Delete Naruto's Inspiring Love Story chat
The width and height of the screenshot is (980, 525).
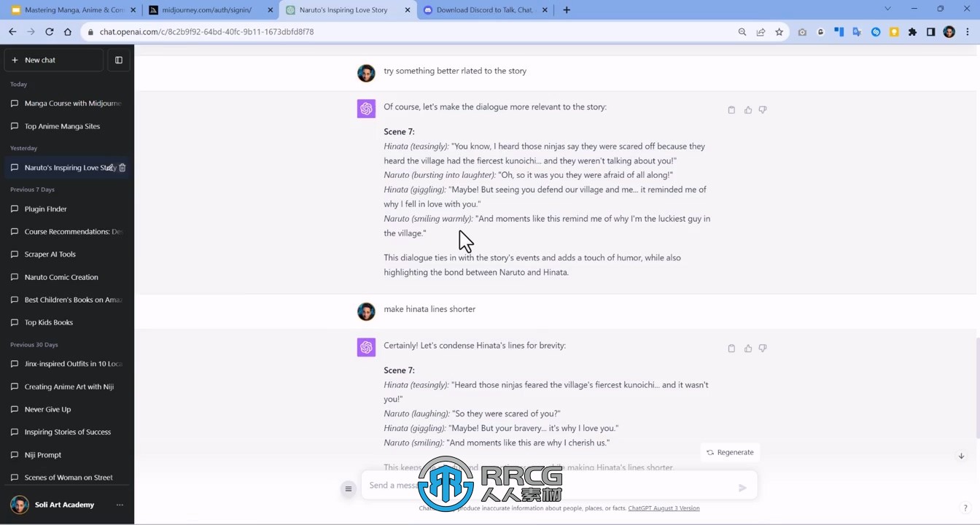point(122,168)
